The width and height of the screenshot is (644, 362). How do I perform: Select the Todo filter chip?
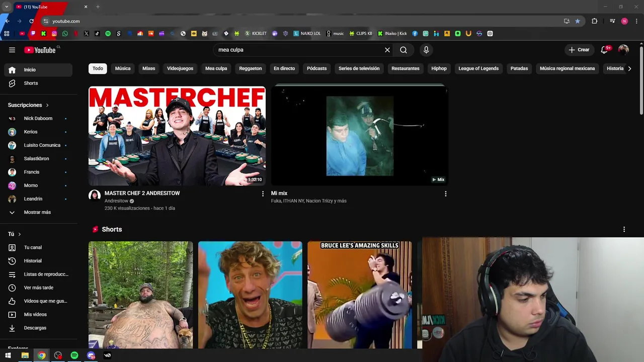click(98, 68)
